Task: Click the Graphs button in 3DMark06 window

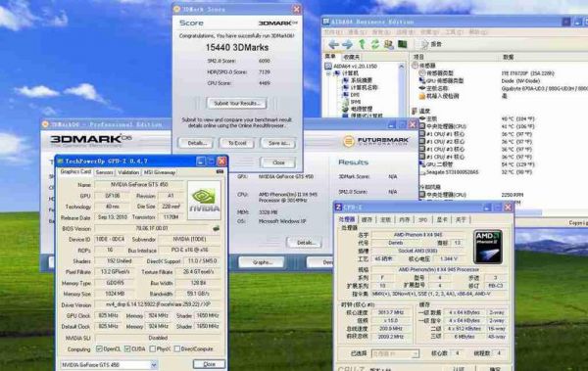Action: click(262, 262)
